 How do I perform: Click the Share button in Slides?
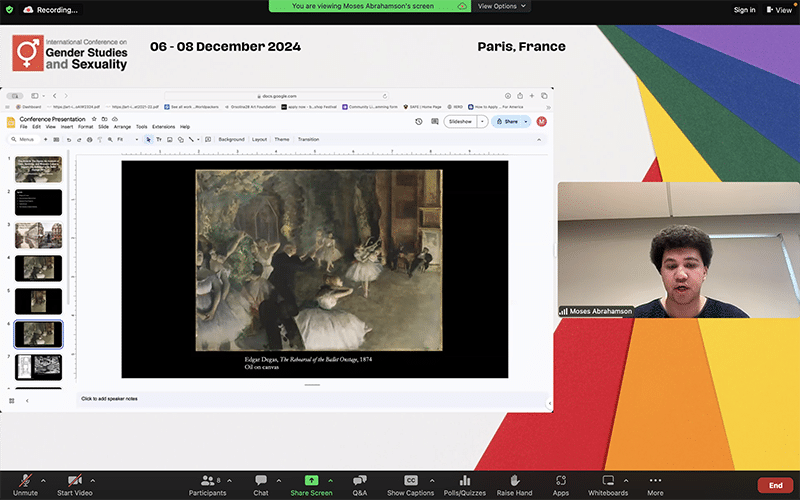(507, 121)
